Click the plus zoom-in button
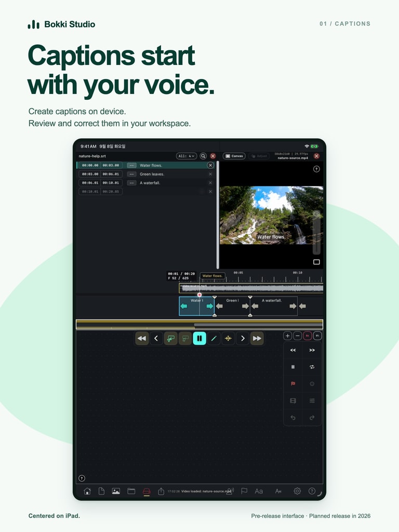This screenshot has width=399, height=532. coord(287,336)
